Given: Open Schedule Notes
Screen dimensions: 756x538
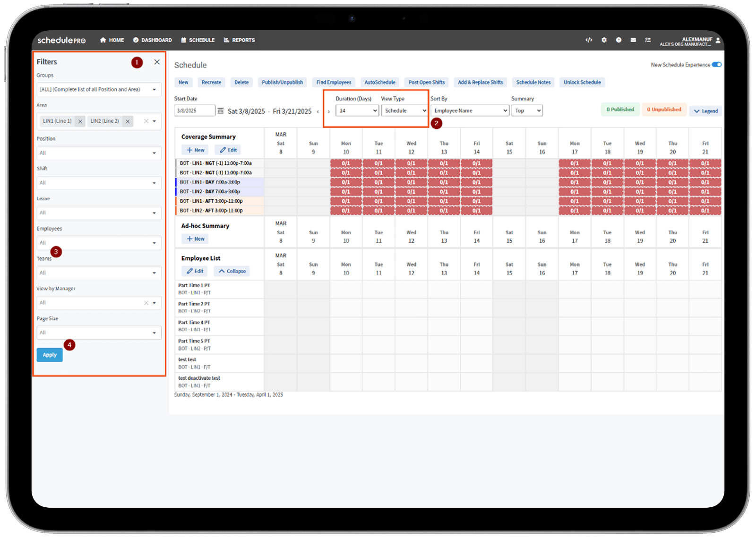Looking at the screenshot, I should tap(533, 82).
